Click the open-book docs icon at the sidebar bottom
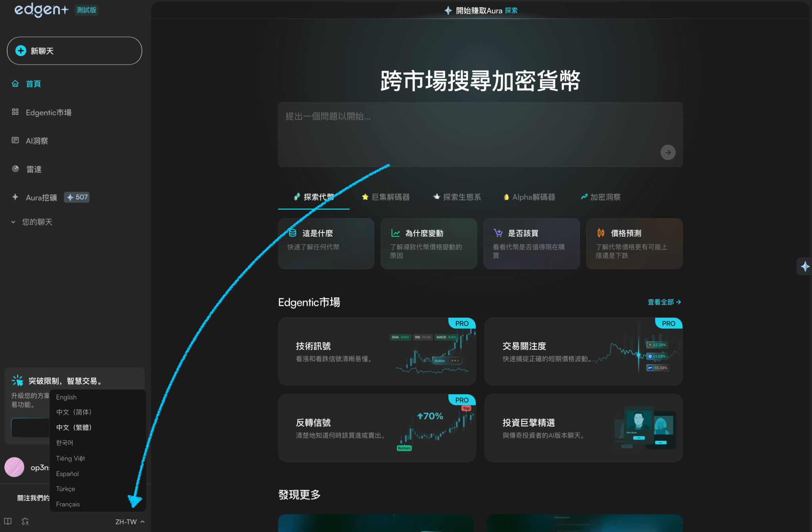The height and width of the screenshot is (532, 812). pyautogui.click(x=8, y=521)
